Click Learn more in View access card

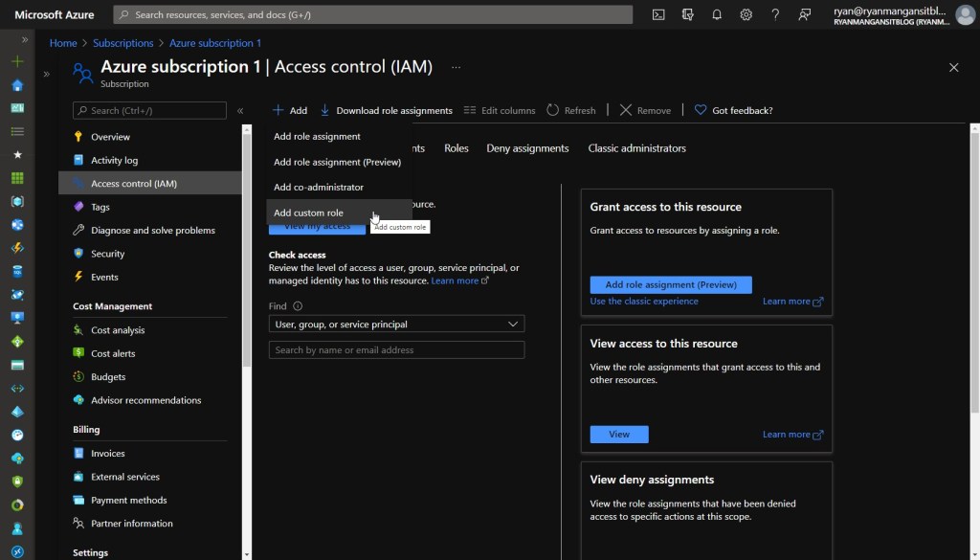pos(792,435)
